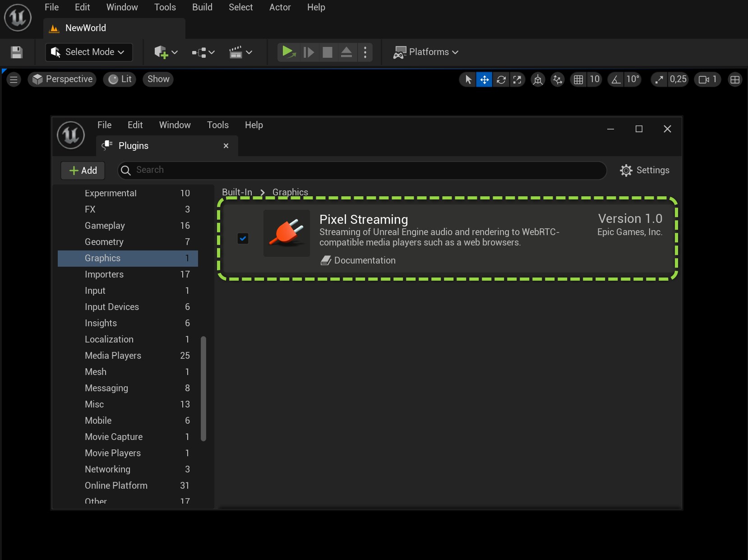Image resolution: width=748 pixels, height=560 pixels.
Task: Open the Perspective view mode dropdown
Action: click(62, 79)
